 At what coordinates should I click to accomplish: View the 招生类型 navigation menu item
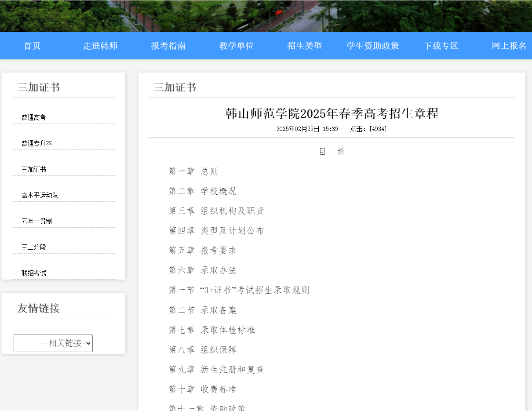pyautogui.click(x=305, y=45)
